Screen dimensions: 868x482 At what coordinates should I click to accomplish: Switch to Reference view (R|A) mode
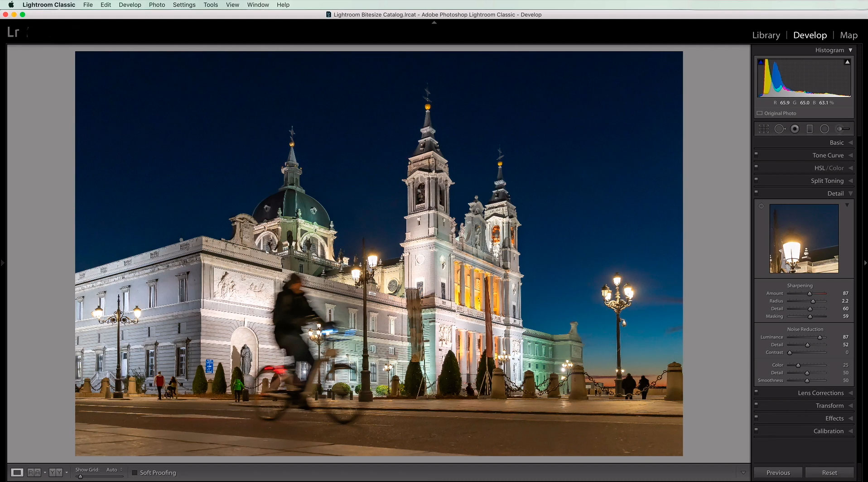click(34, 472)
